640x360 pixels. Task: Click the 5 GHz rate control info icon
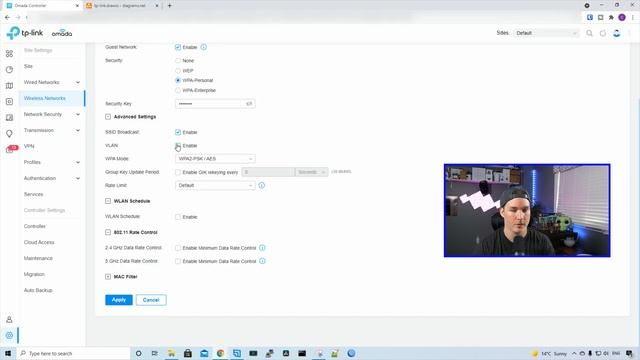click(x=262, y=261)
